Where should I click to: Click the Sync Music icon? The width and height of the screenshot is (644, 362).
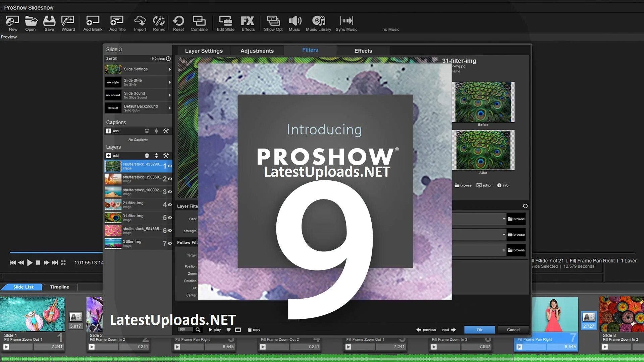346,23
